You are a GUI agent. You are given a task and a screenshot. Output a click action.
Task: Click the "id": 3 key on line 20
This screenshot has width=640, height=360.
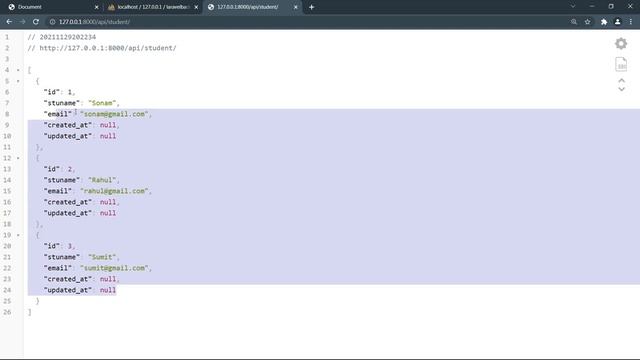tap(52, 246)
